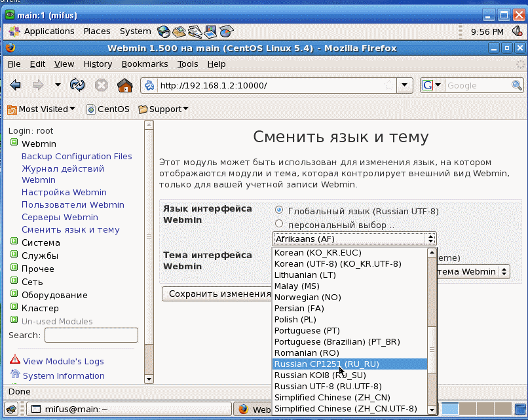Click the VNC eye icon in outer title bar
The image size is (528, 420).
[x=10, y=15]
